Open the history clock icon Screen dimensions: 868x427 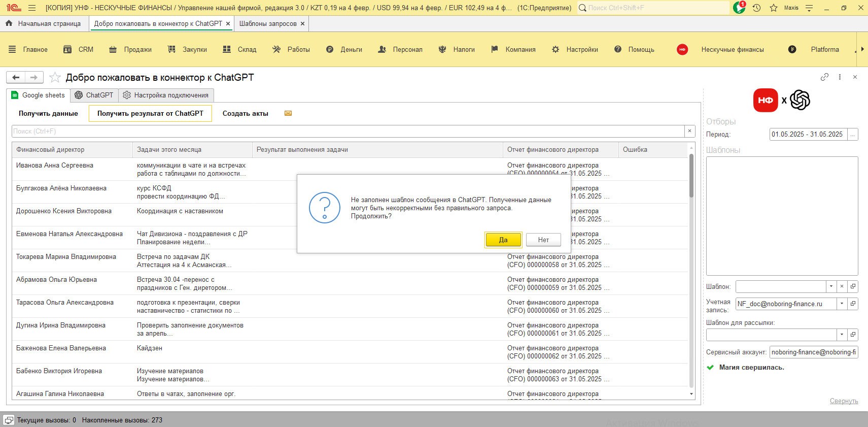coord(756,8)
